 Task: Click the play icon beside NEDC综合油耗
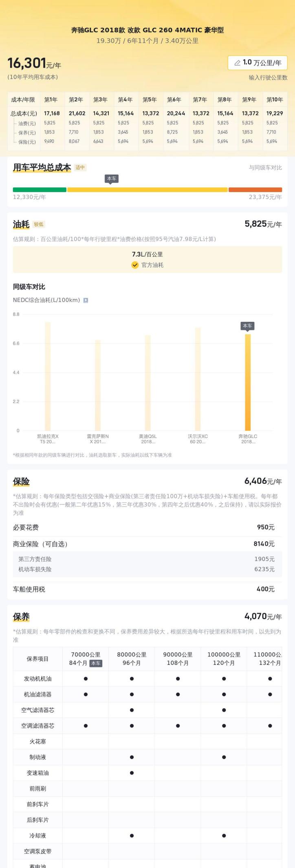86,300
